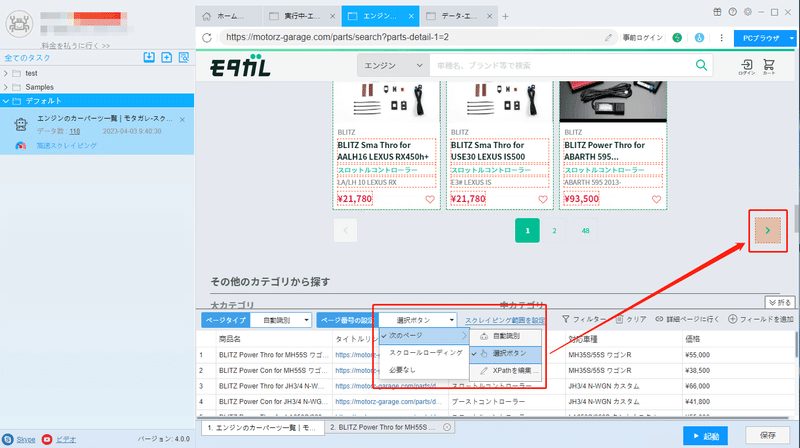Open a new tab with the plus button
Image resolution: width=800 pixels, height=448 pixels.
click(x=505, y=16)
